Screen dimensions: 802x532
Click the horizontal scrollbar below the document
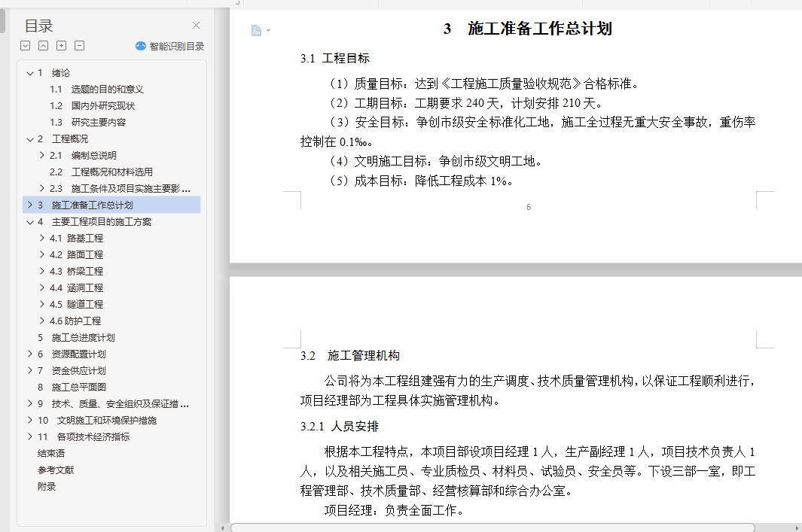point(492,527)
